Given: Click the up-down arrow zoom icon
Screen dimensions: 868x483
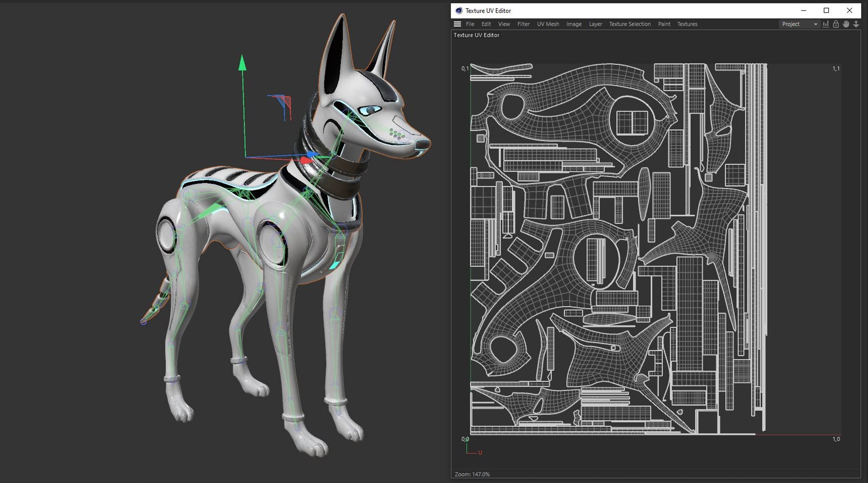Looking at the screenshot, I should 856,24.
